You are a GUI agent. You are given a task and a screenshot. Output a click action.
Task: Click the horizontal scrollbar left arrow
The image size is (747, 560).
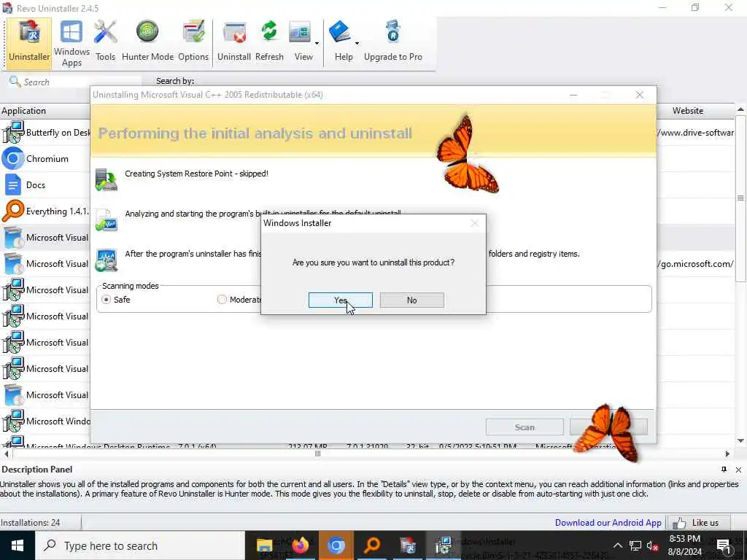[x=5, y=454]
